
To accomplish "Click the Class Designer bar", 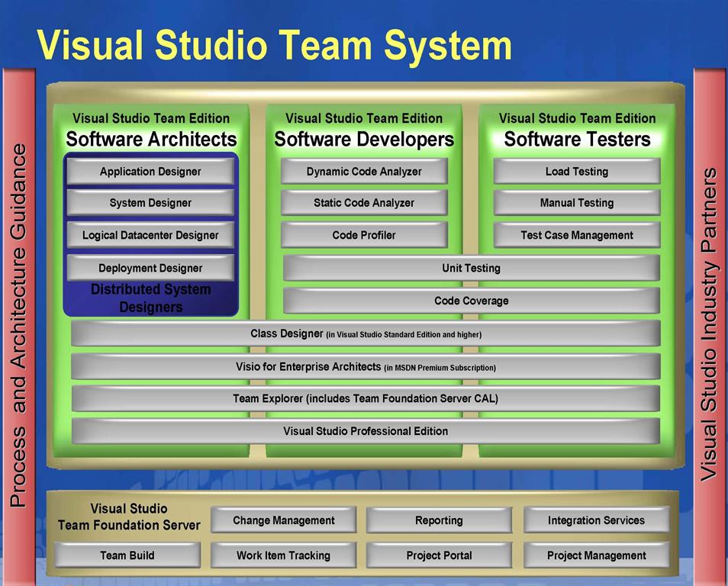I will coord(366,333).
